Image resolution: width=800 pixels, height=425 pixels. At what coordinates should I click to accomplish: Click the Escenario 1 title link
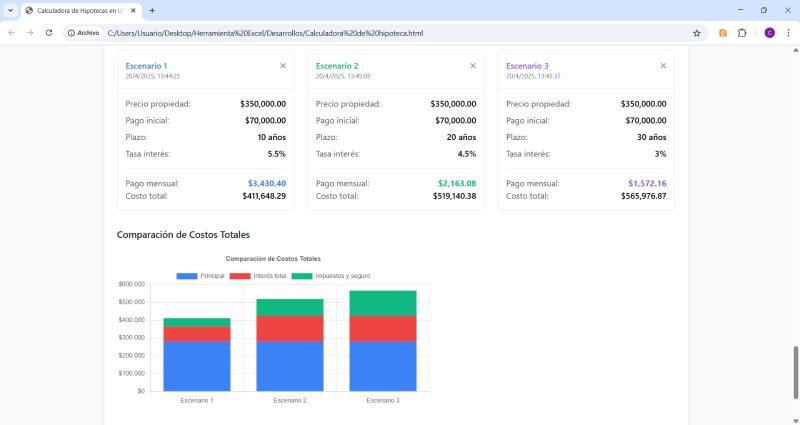pos(145,66)
